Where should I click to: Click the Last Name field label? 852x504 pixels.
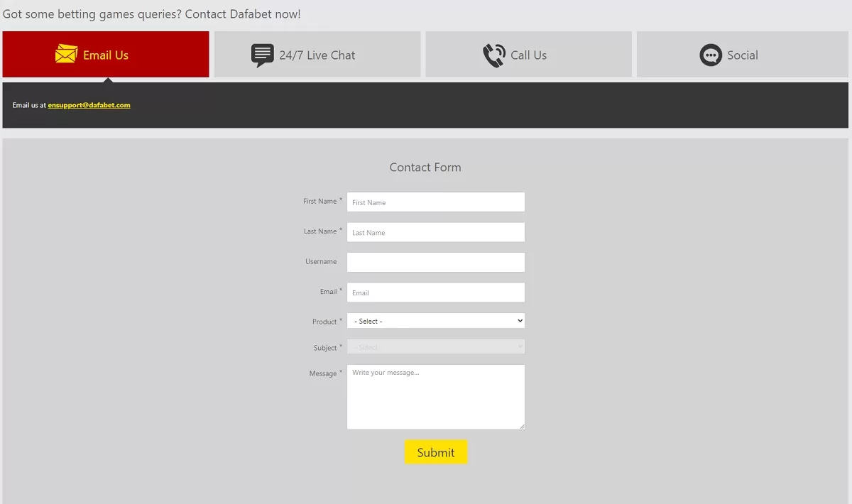tap(320, 231)
